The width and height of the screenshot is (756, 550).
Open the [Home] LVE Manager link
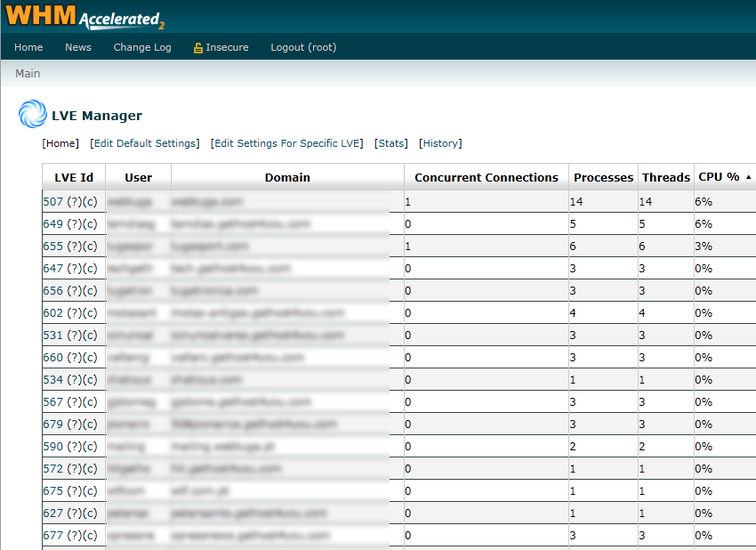click(x=60, y=143)
